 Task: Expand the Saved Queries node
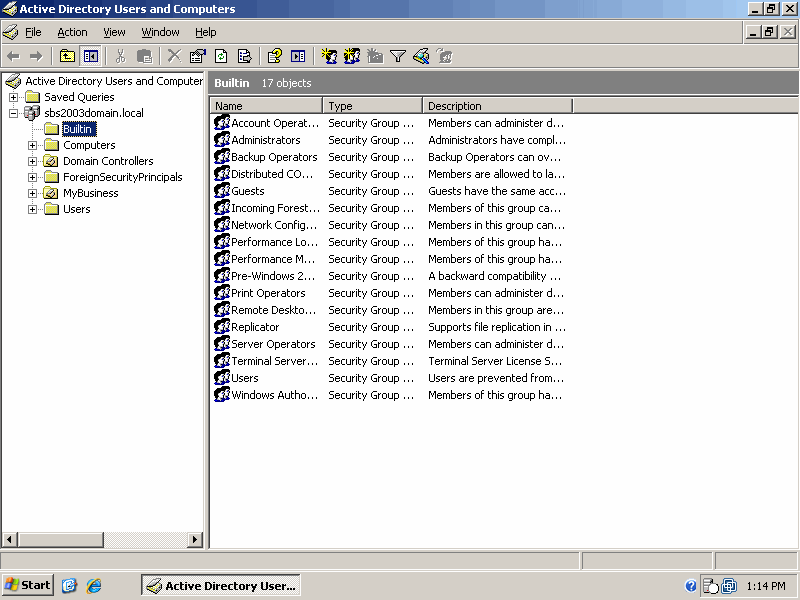pos(14,97)
